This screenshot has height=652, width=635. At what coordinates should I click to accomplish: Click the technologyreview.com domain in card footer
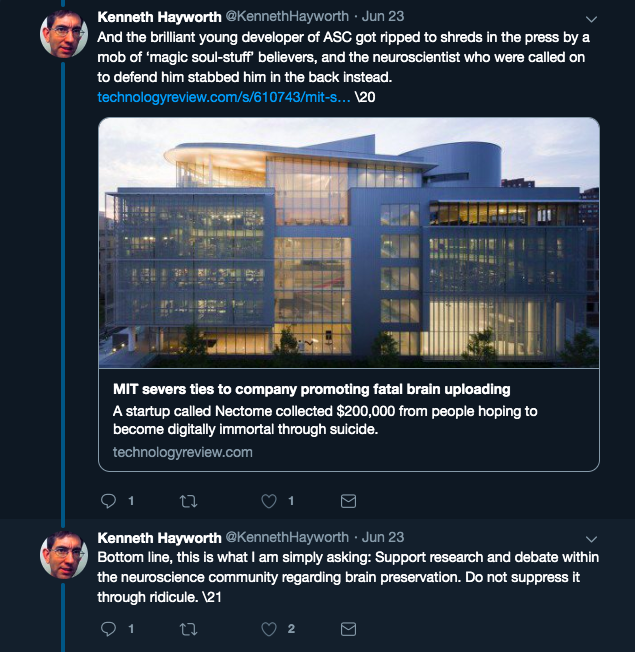(x=183, y=452)
